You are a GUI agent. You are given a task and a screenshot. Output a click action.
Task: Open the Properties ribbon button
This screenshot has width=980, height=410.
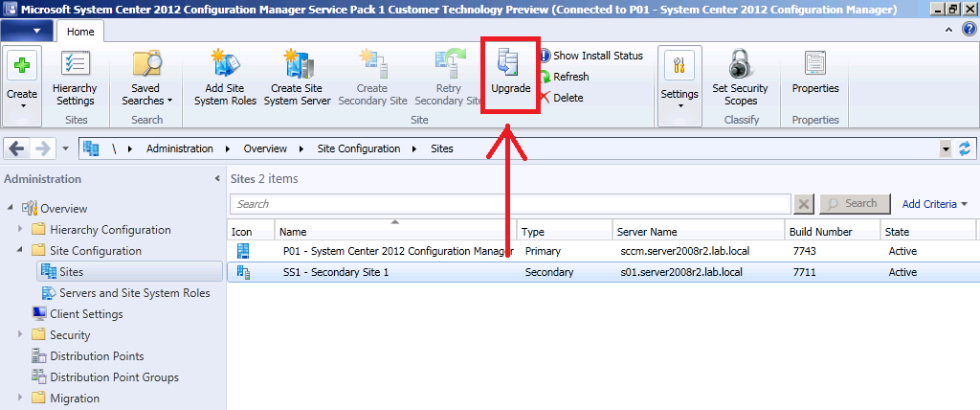coord(815,72)
